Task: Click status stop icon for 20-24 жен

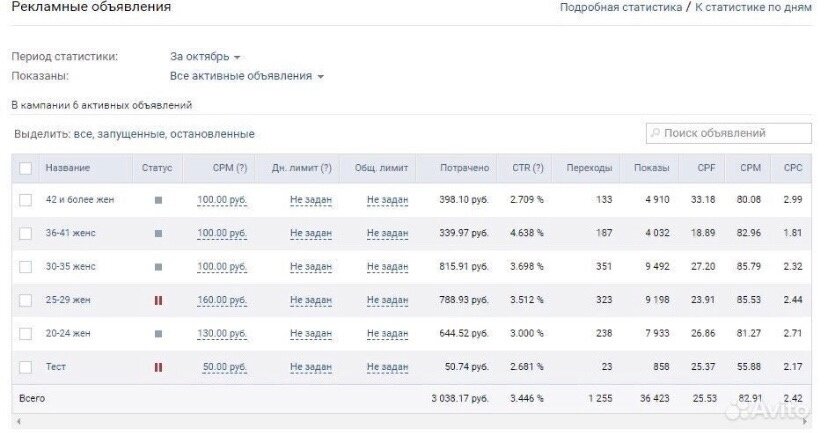Action: (x=158, y=334)
